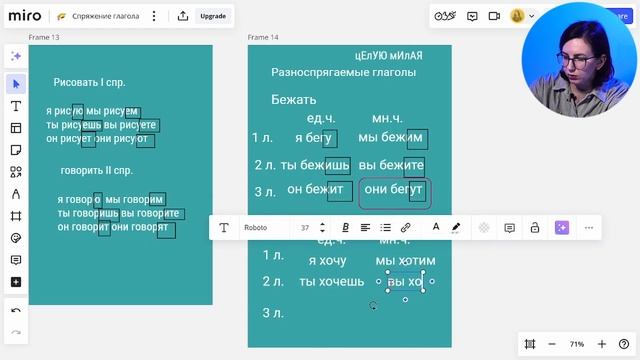The height and width of the screenshot is (360, 640).
Task: Pick the Text tool in left sidebar
Action: 16,106
